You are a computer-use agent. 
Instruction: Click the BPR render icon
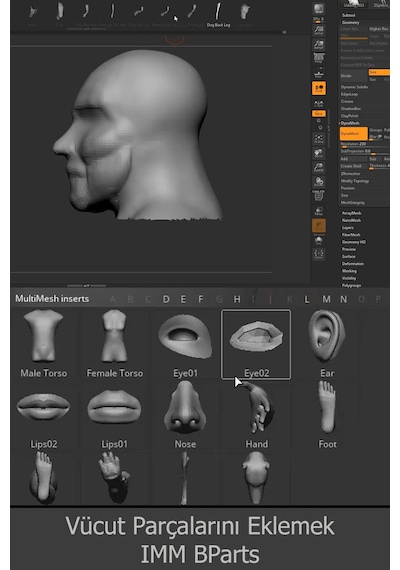(x=319, y=8)
